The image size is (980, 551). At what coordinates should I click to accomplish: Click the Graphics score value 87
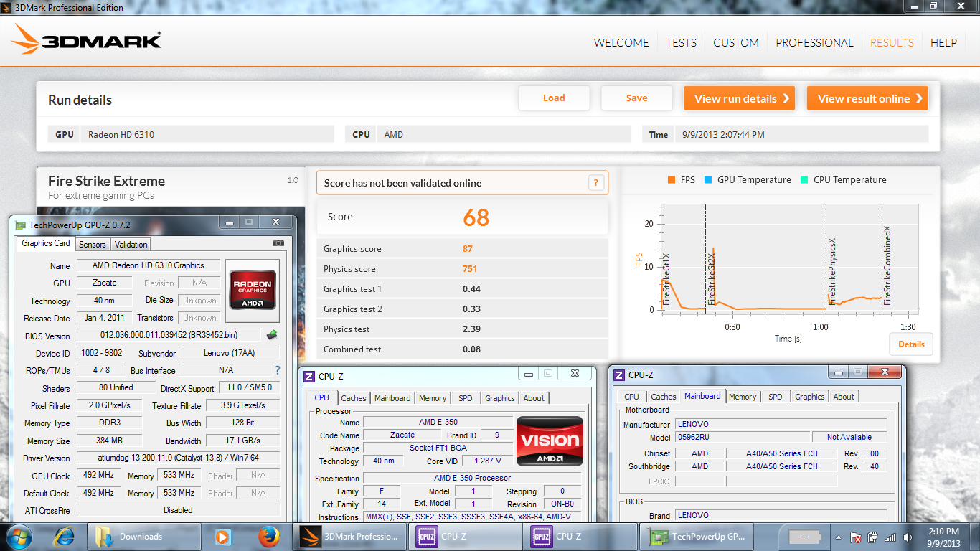coord(468,249)
